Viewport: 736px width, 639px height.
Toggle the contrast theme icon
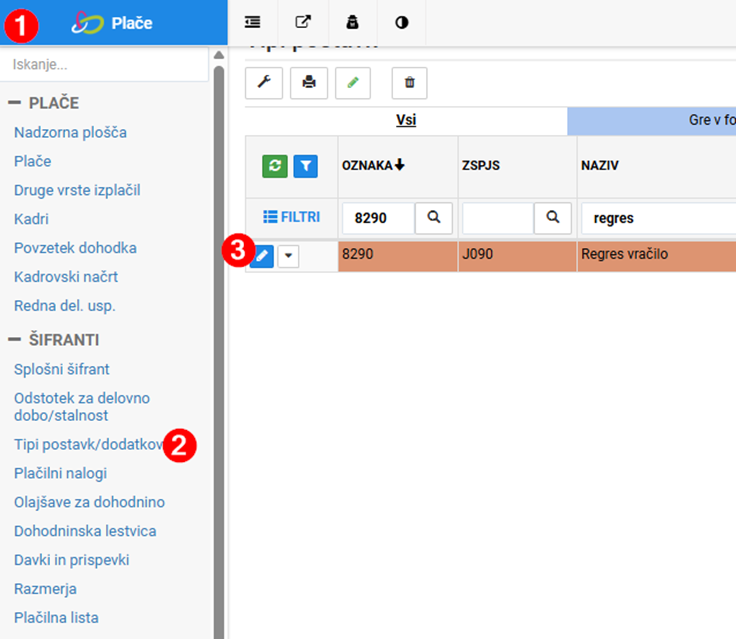point(402,22)
